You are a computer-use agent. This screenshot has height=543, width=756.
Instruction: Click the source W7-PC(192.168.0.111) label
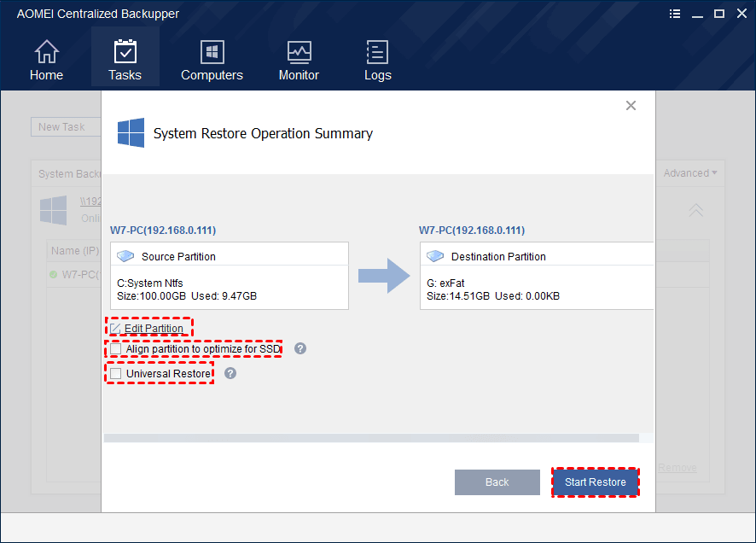(x=163, y=230)
